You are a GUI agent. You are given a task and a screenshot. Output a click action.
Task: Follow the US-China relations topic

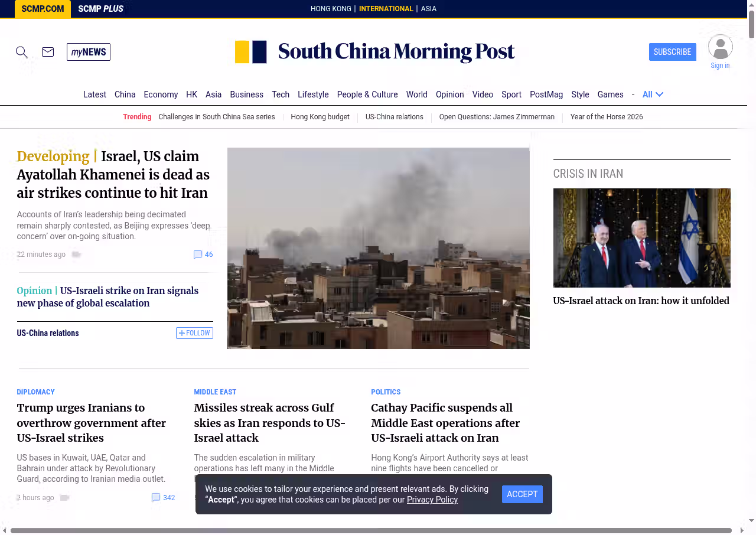click(194, 333)
